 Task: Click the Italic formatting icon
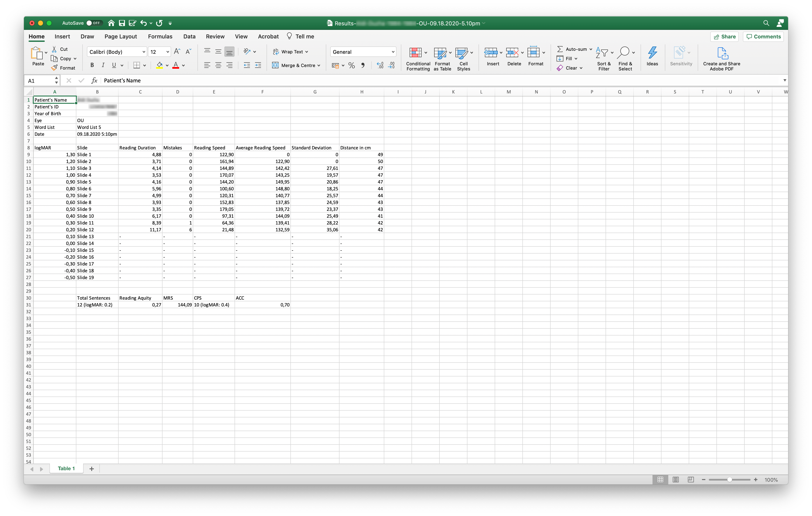[103, 66]
